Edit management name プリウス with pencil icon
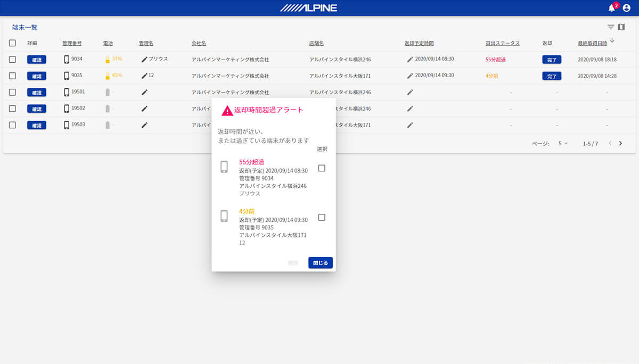The image size is (639, 364). click(x=144, y=60)
